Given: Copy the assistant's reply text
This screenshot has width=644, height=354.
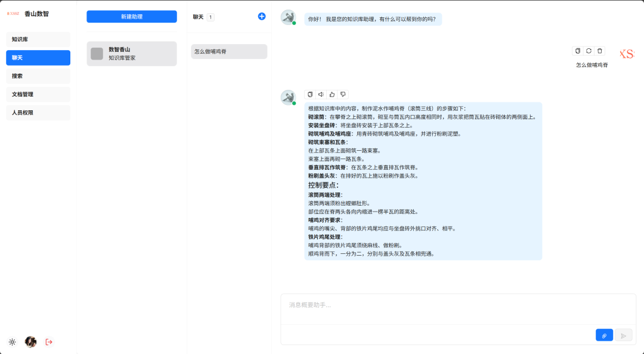Looking at the screenshot, I should (309, 94).
